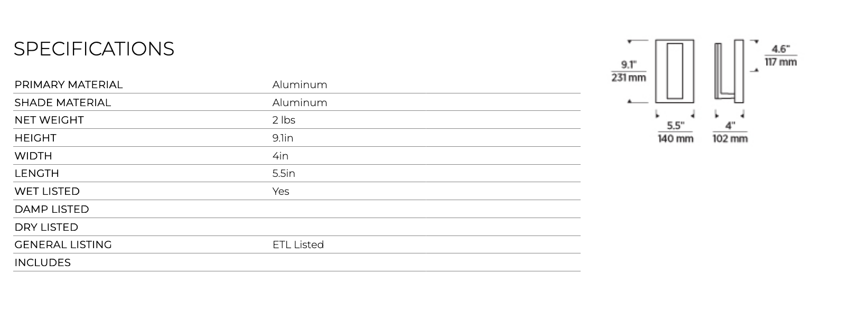Click the DRY LISTED row label
Viewport: 868px width, 311px height.
click(46, 228)
